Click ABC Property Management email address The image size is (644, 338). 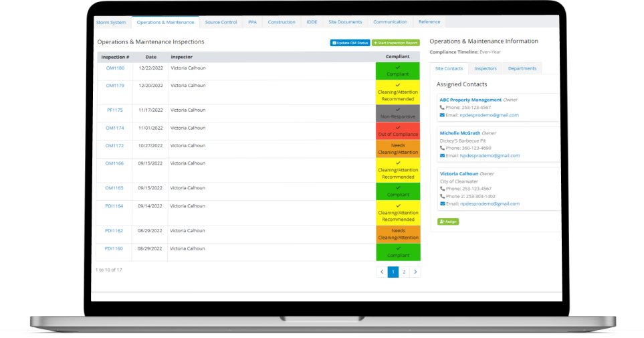pyautogui.click(x=489, y=115)
